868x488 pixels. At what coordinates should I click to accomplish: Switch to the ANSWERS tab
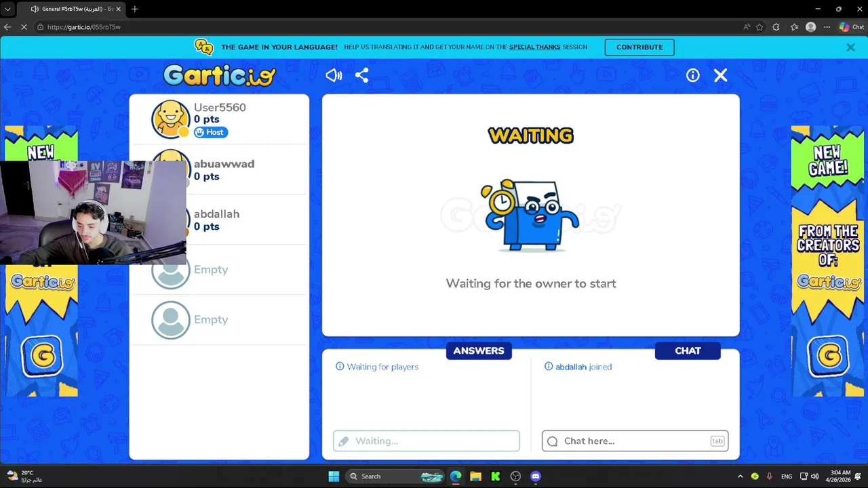point(479,350)
